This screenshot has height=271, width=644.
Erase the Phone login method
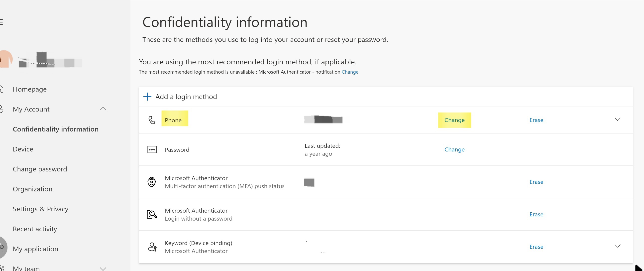click(536, 120)
